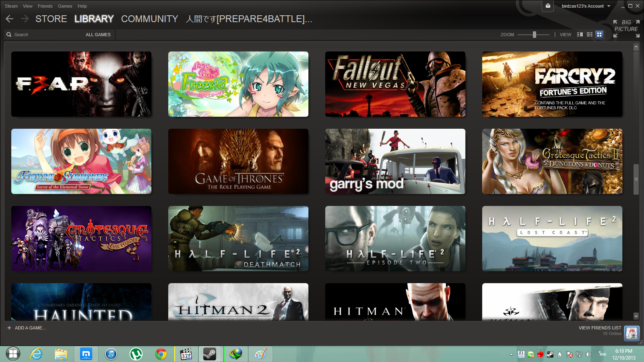Screen dimensions: 644x362
Task: Select the Fairy Bloom Freesia tile
Action: pos(238,84)
